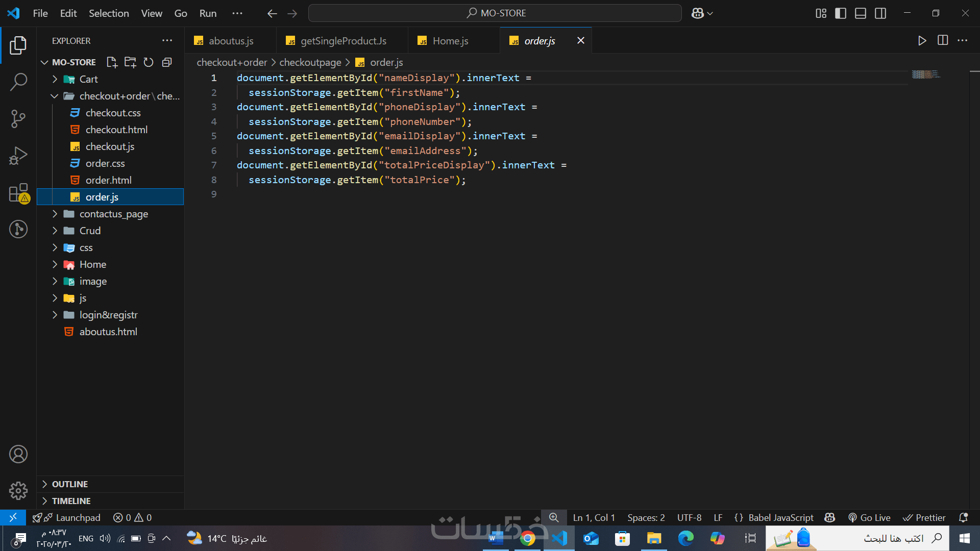Run the code with play icon
980x551 pixels.
tap(922, 41)
